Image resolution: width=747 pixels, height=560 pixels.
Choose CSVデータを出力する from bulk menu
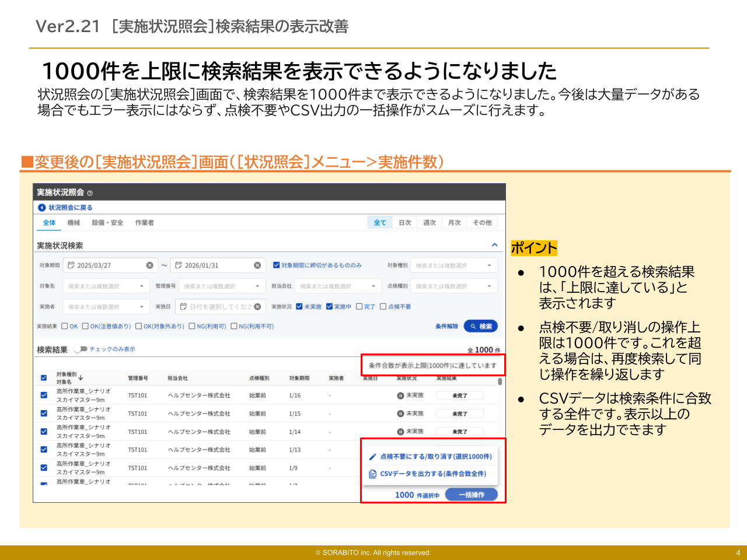(x=432, y=474)
